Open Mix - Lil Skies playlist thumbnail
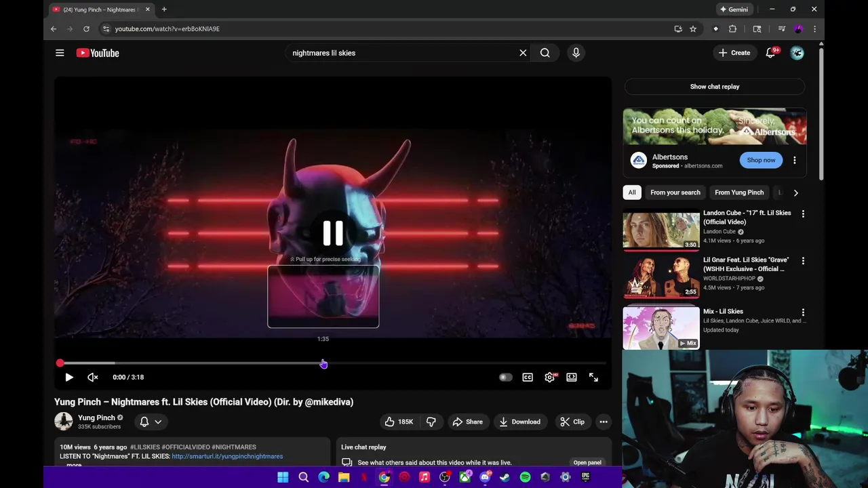The image size is (868, 488). click(x=661, y=327)
